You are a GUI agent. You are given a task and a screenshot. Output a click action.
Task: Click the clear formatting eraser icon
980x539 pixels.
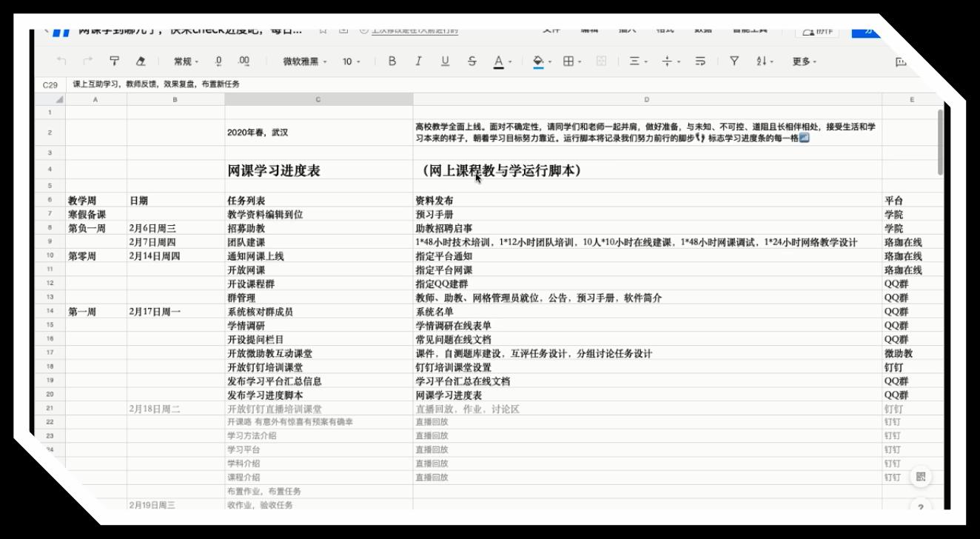click(x=142, y=61)
